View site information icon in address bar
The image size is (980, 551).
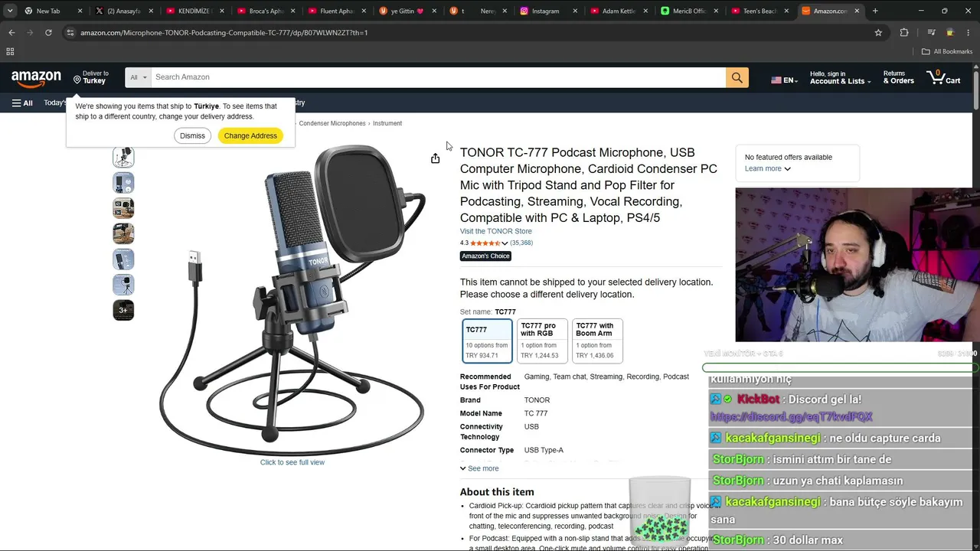point(70,33)
